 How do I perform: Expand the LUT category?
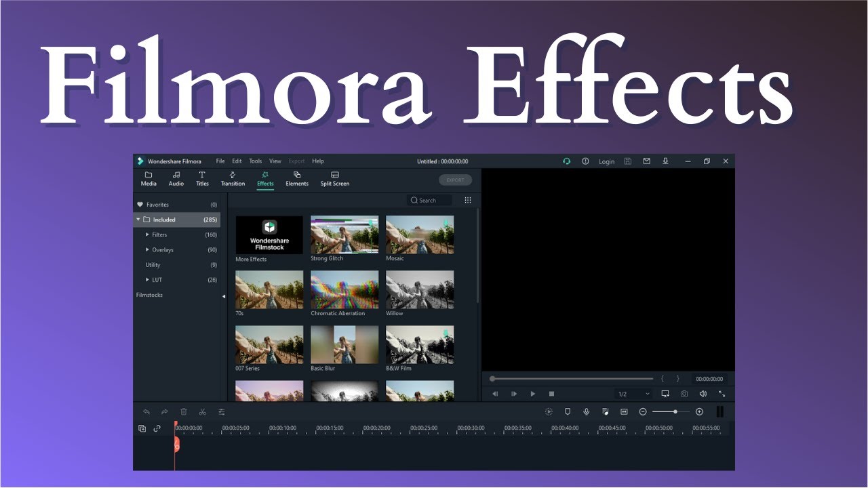[148, 280]
